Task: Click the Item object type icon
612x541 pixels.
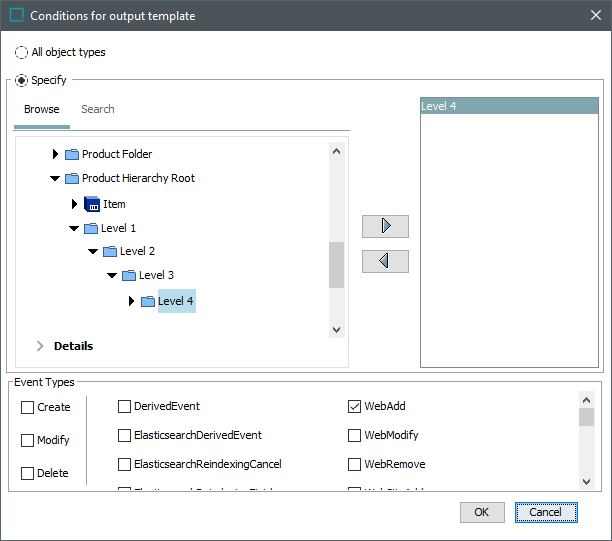Action: click(92, 204)
